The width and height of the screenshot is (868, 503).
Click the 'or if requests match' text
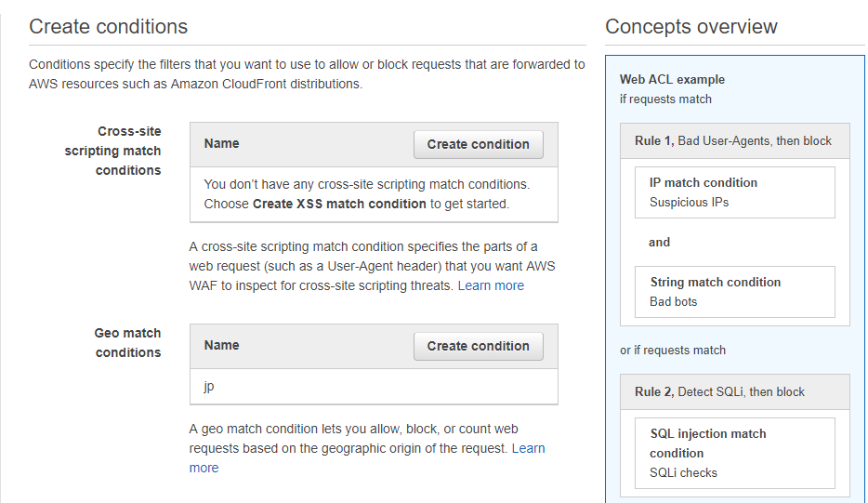pyautogui.click(x=673, y=350)
